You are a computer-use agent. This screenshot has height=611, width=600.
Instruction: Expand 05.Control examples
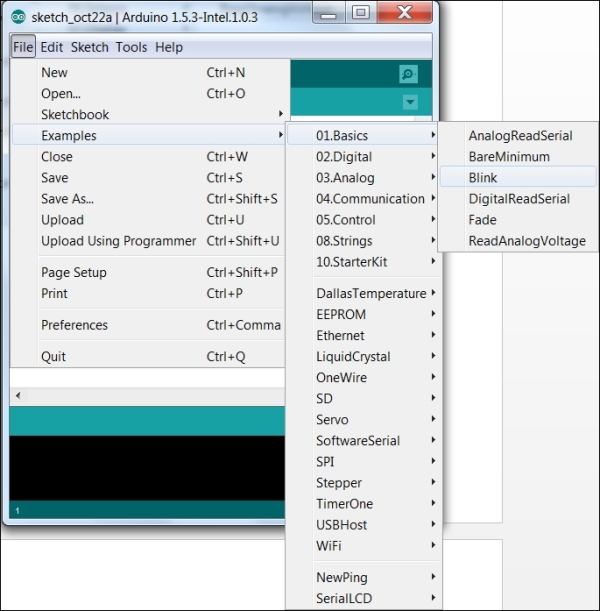point(363,220)
